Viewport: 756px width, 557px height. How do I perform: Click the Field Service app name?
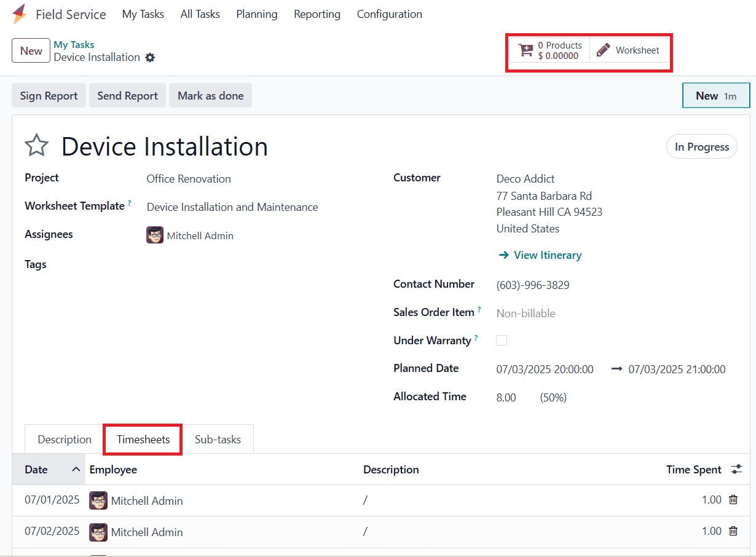tap(71, 14)
